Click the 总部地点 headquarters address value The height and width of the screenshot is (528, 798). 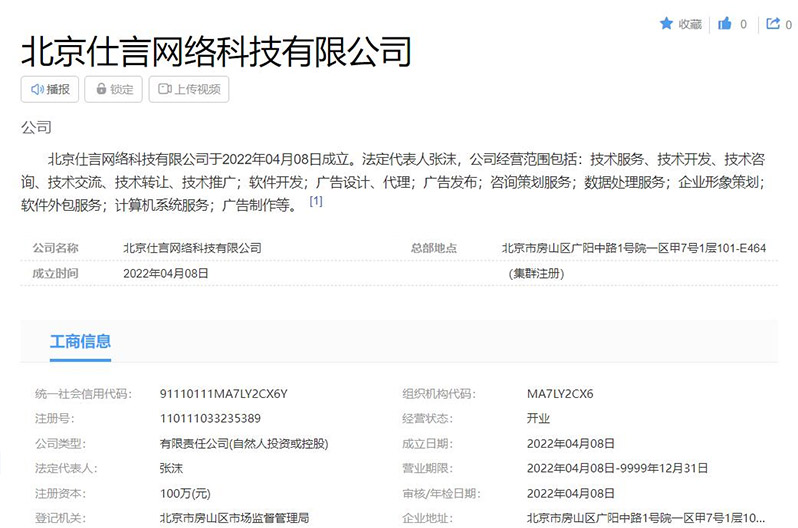click(x=633, y=248)
